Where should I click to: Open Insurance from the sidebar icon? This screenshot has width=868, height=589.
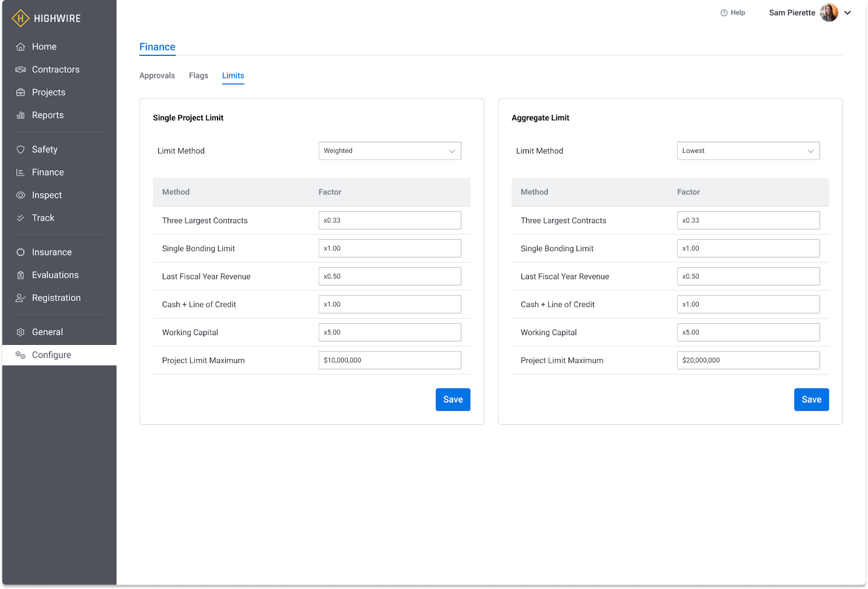coord(21,252)
